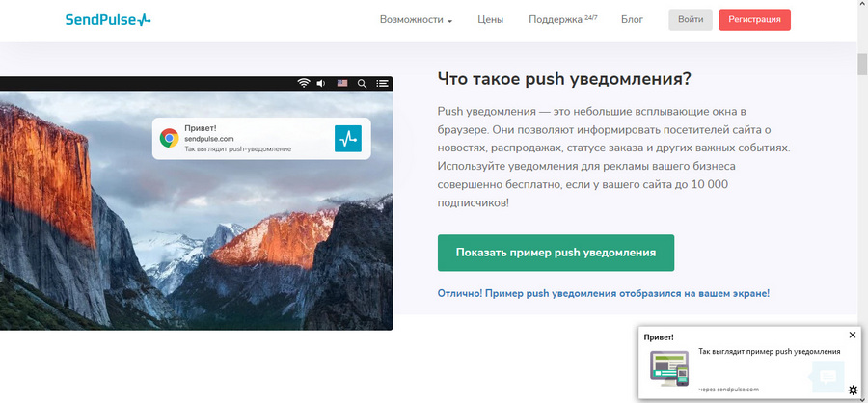This screenshot has width=868, height=403.
Task: Click the magnifier search icon in mockup
Action: point(362,84)
